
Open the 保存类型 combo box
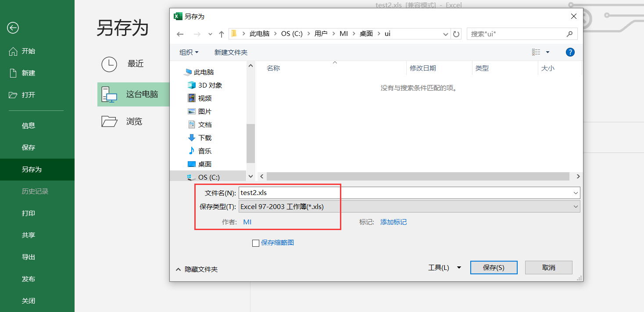(409, 206)
